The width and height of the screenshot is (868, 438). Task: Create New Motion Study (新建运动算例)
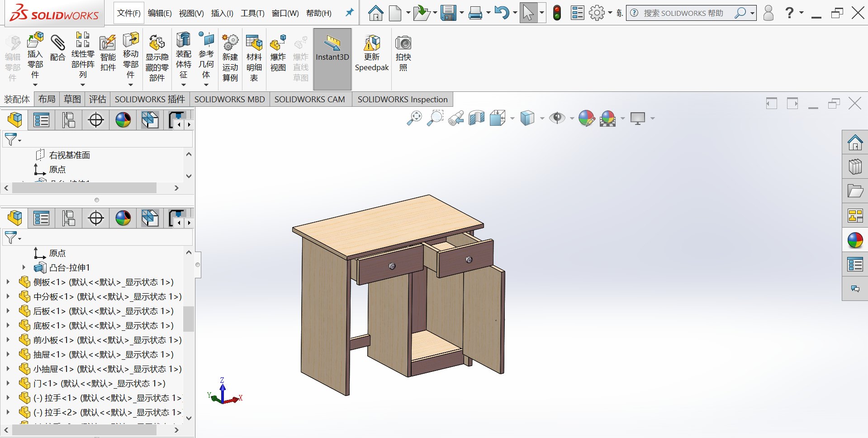(x=230, y=43)
